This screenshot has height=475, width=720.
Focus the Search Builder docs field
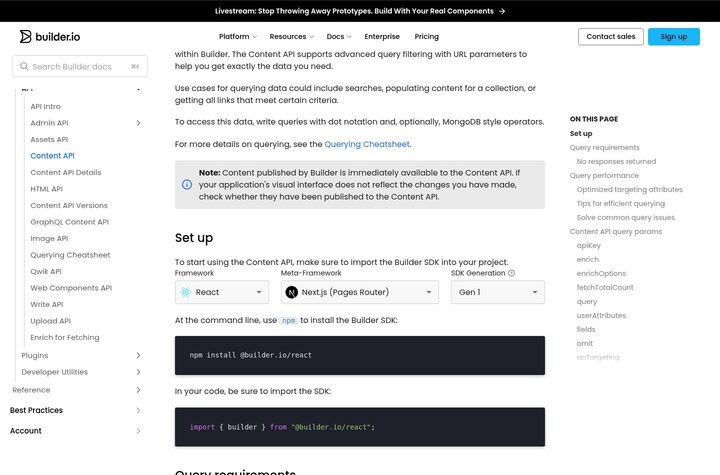[80, 67]
